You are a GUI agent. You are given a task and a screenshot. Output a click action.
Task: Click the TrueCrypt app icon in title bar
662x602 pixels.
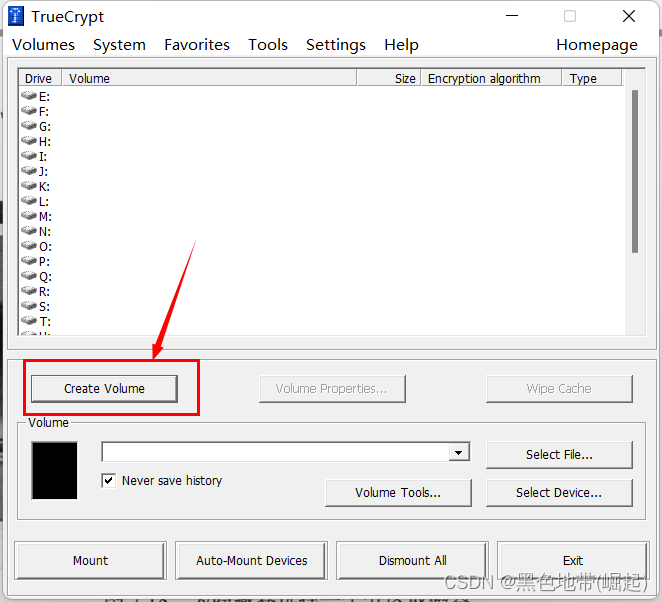click(16, 16)
